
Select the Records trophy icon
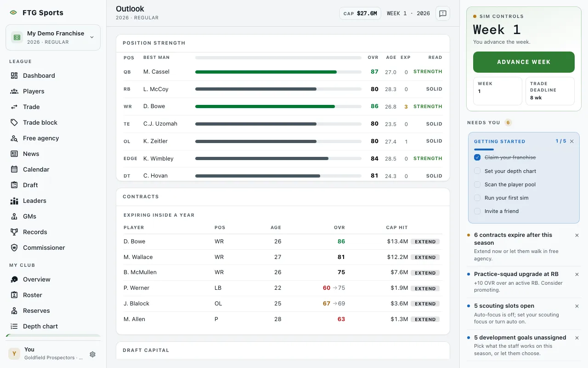14,232
